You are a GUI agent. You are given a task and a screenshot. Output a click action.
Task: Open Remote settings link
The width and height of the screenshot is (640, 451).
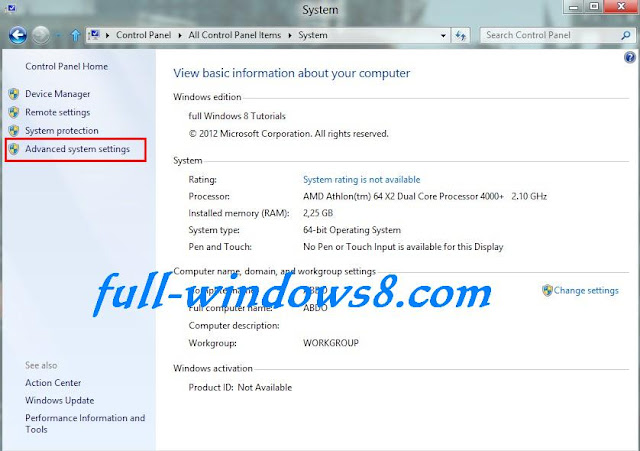(58, 112)
